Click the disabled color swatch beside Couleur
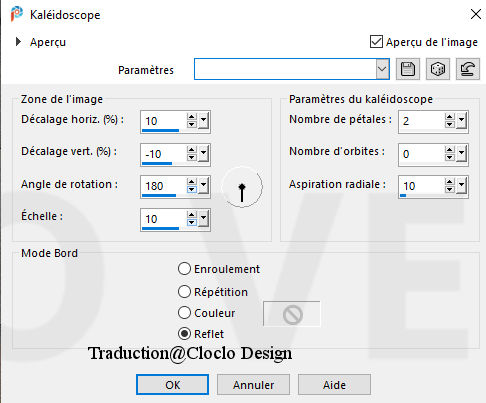486x403 pixels. [x=292, y=314]
